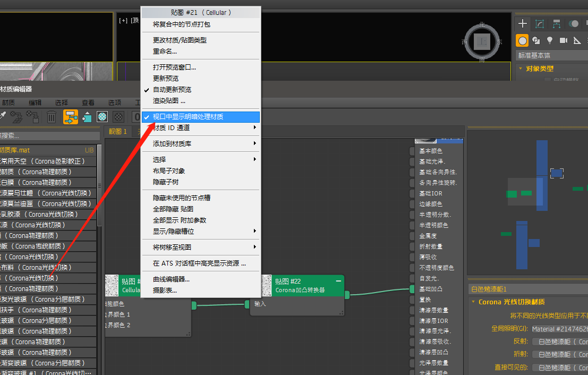
Task: Select 常用天空 (Corona色彩校正) library item
Action: pyautogui.click(x=48, y=161)
